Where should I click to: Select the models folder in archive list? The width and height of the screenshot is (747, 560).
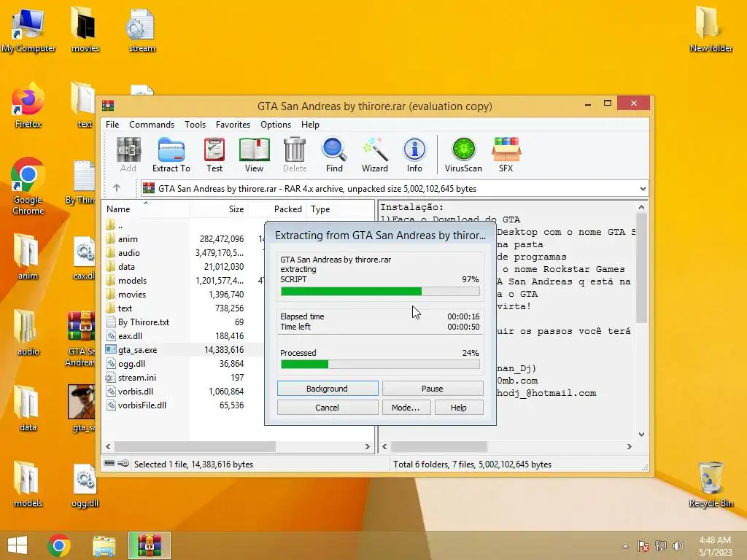tap(132, 281)
